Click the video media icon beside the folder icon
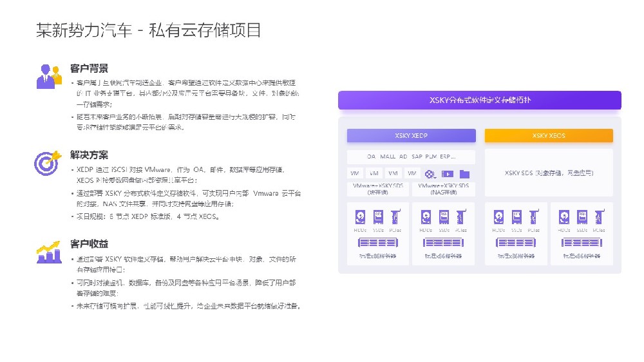Image resolution: width=644 pixels, height=362 pixels. tap(448, 174)
